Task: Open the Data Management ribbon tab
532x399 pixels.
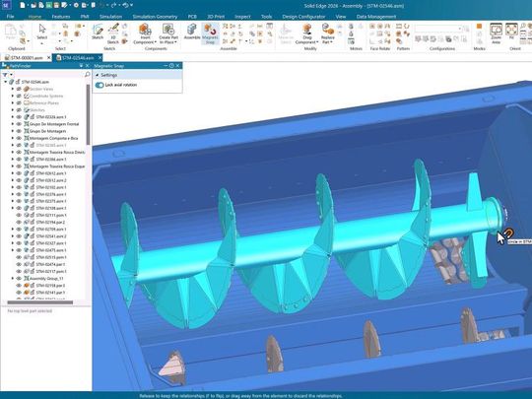Action: tap(376, 17)
